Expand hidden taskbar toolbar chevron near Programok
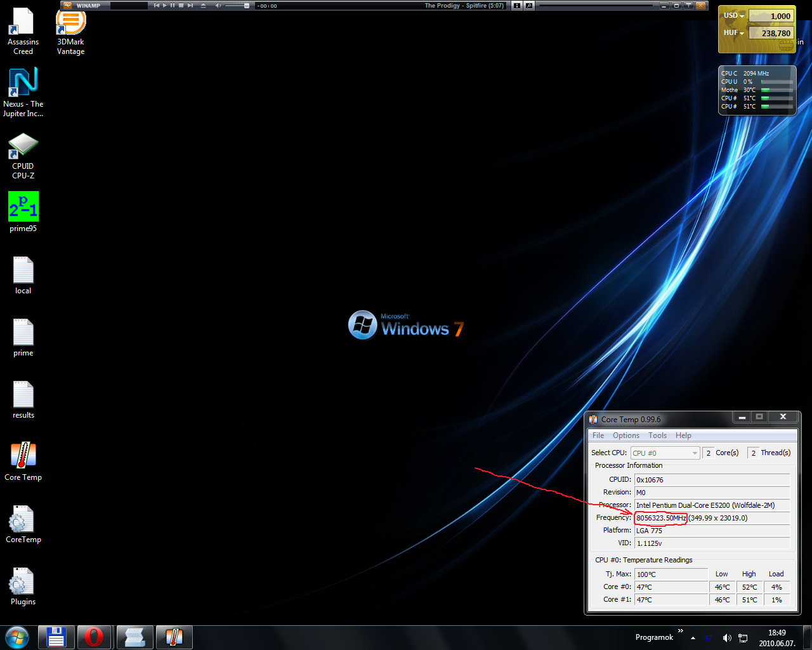Screen dimensions: 812x650 tap(681, 631)
